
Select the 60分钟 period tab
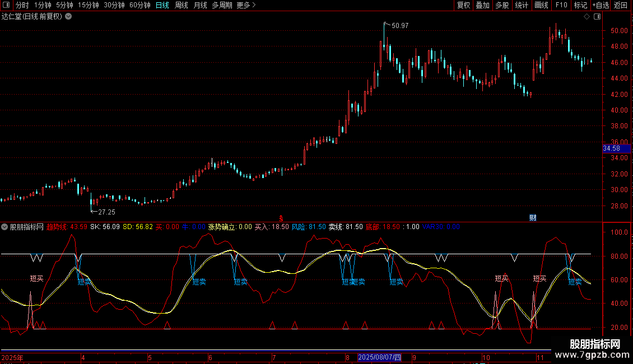pyautogui.click(x=139, y=5)
